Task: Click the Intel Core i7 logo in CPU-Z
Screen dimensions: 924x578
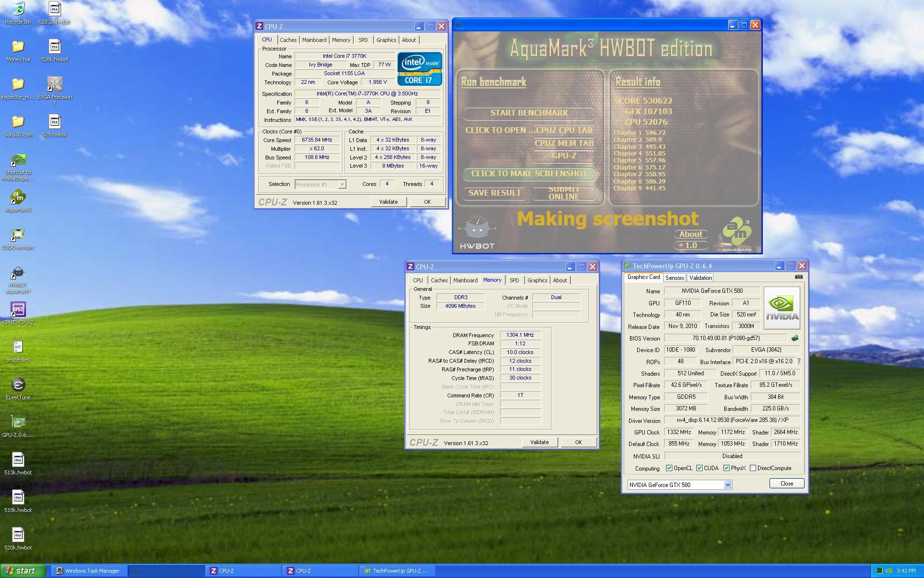Action: pos(420,69)
